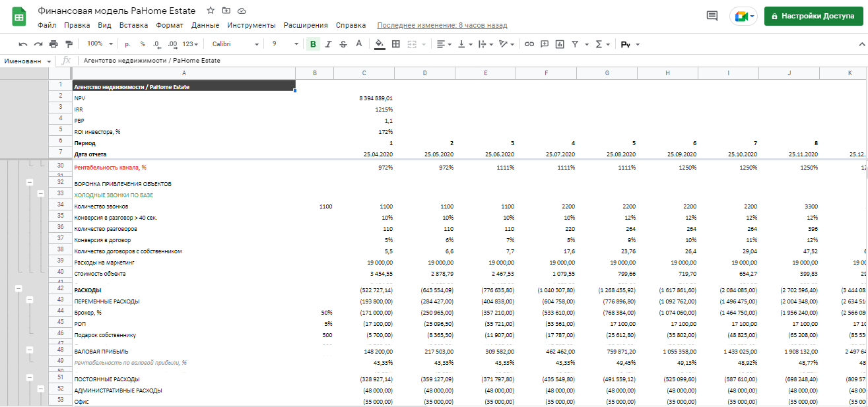Open the Формат menu
The image size is (868, 407).
coord(170,25)
